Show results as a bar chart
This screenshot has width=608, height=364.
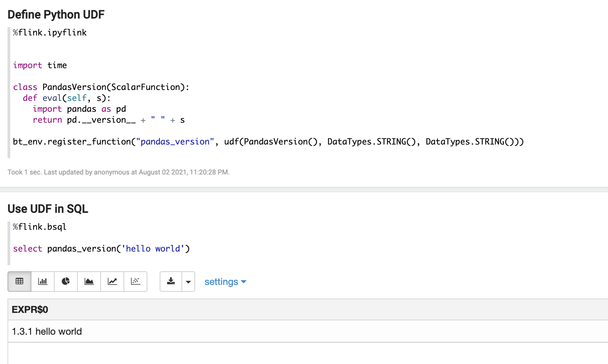coord(43,282)
